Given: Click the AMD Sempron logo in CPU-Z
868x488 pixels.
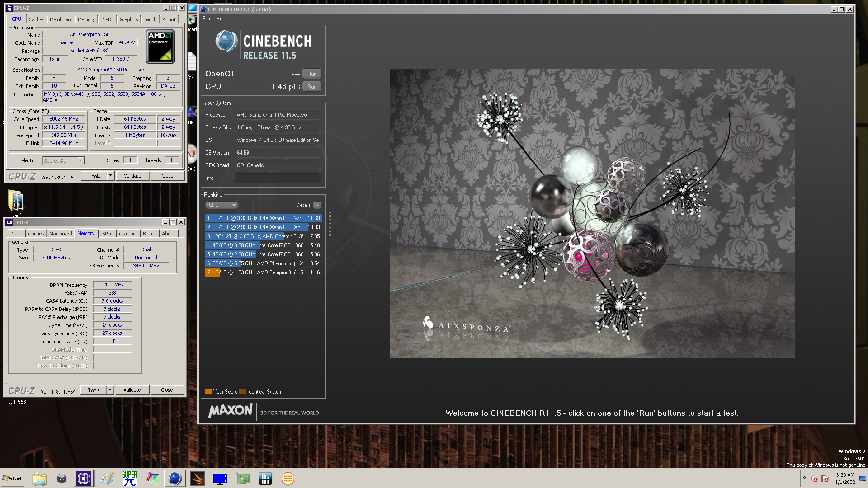Looking at the screenshot, I should 160,47.
